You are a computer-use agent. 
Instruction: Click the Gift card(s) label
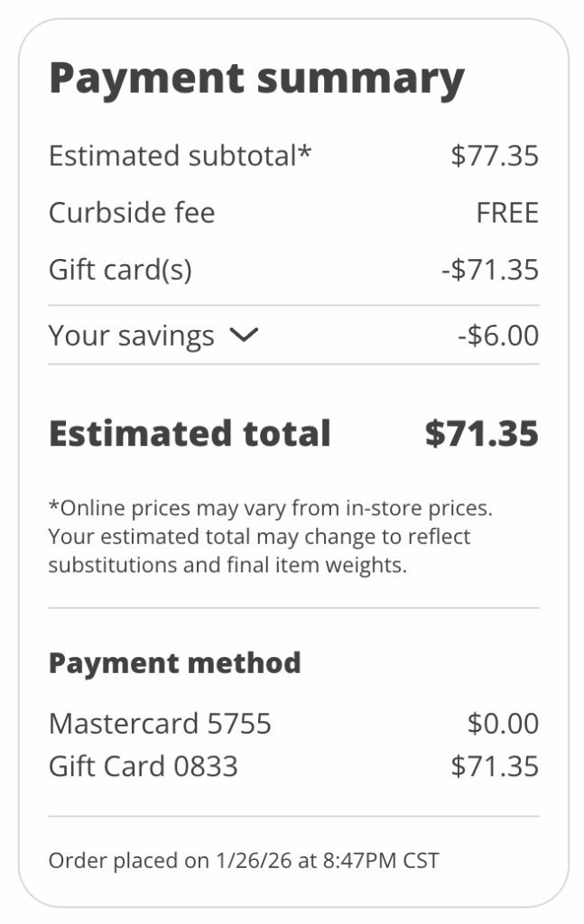pos(120,270)
